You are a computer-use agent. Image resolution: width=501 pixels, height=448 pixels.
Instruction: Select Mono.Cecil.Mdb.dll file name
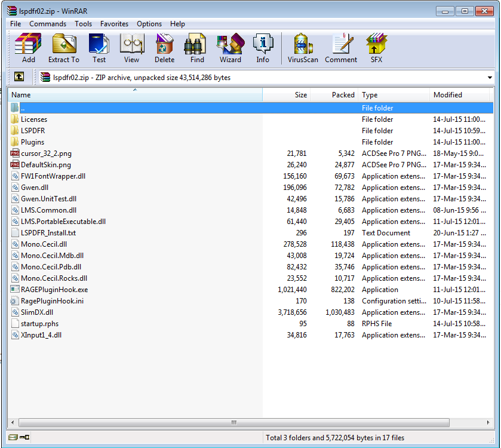pos(52,256)
